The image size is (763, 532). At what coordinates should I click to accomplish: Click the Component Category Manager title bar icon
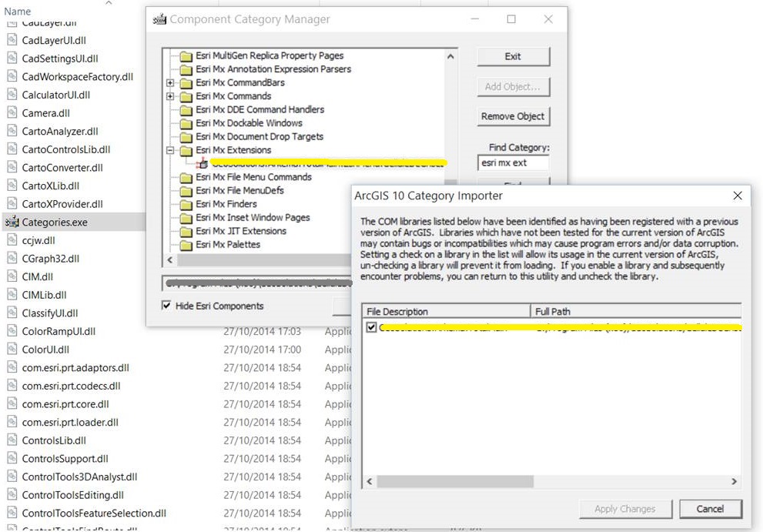coord(159,19)
